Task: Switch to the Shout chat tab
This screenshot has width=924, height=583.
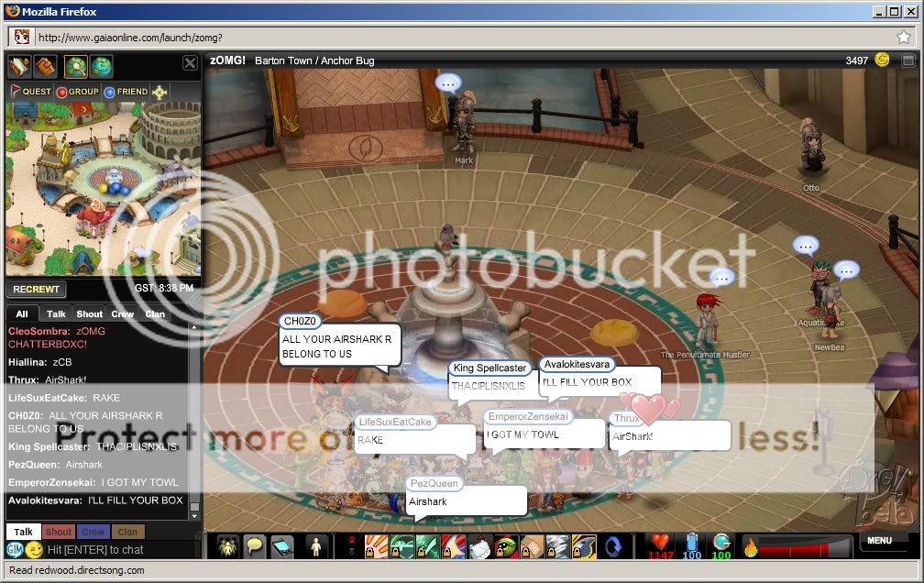Action: pyautogui.click(x=88, y=313)
